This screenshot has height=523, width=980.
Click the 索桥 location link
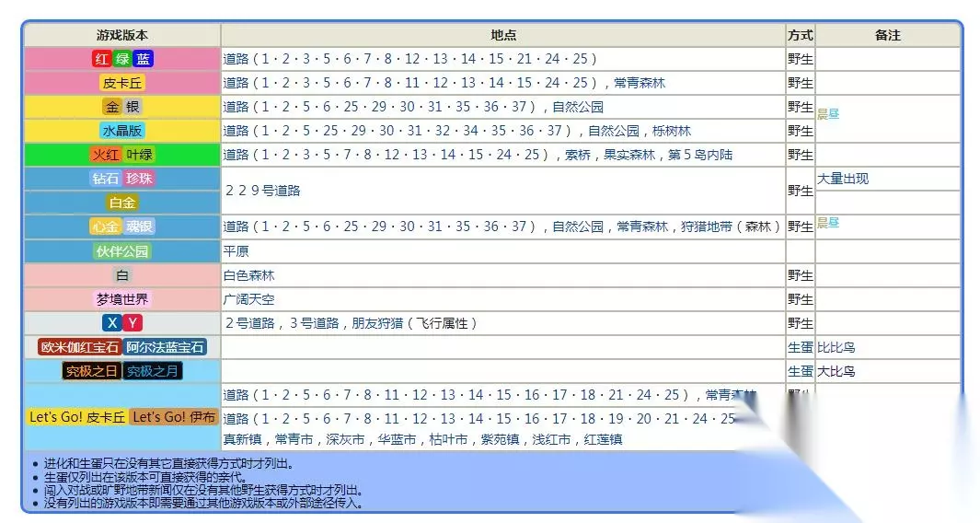click(578, 155)
